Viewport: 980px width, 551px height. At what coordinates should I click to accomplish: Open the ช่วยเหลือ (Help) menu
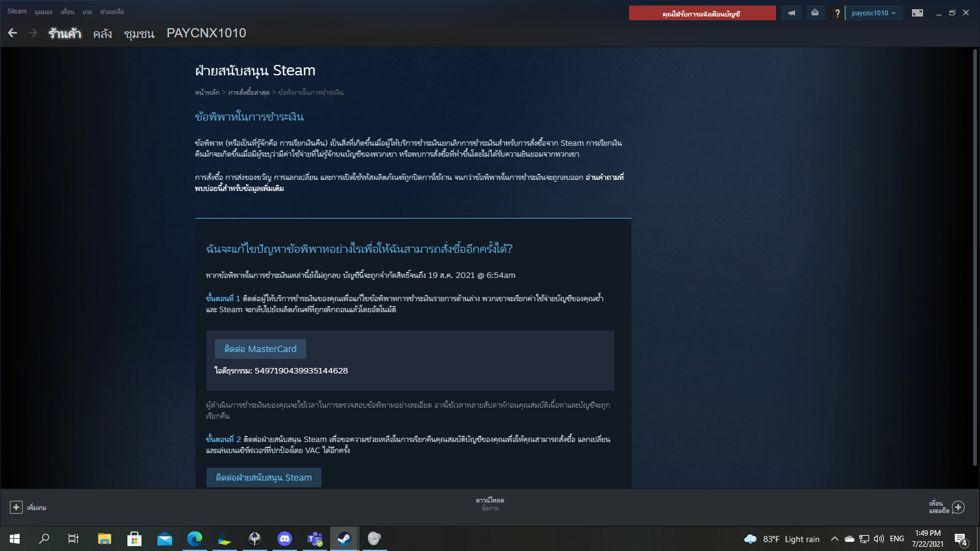click(112, 12)
